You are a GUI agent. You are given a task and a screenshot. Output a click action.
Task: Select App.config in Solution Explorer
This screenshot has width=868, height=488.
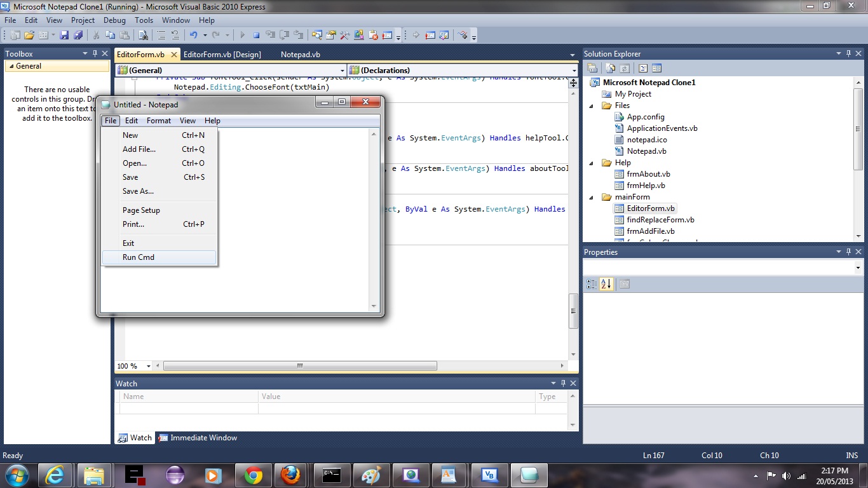pos(646,116)
